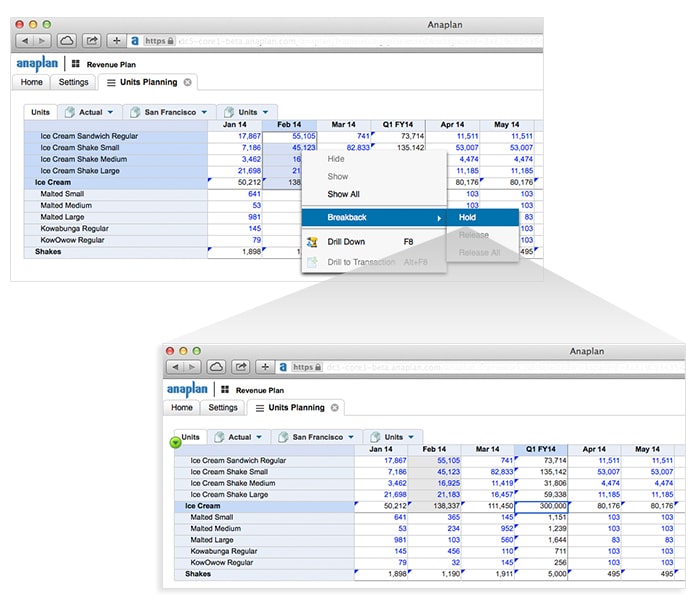Close Units Planning tab in bottom window
Screen dimensions: 700x600
click(334, 408)
